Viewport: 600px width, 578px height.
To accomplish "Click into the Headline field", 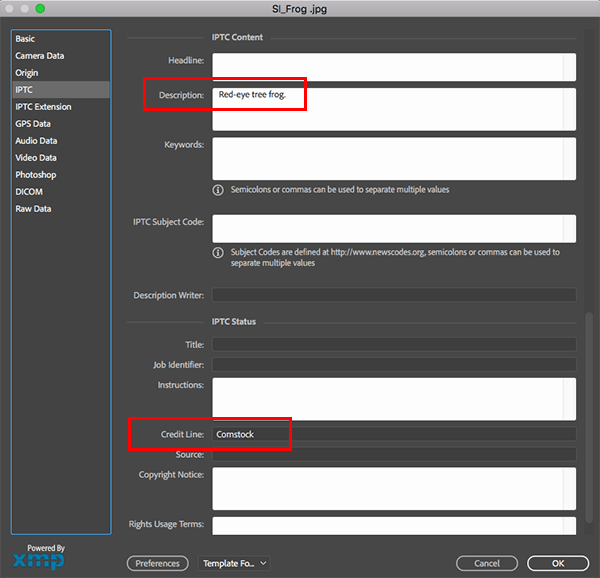I will click(x=394, y=67).
